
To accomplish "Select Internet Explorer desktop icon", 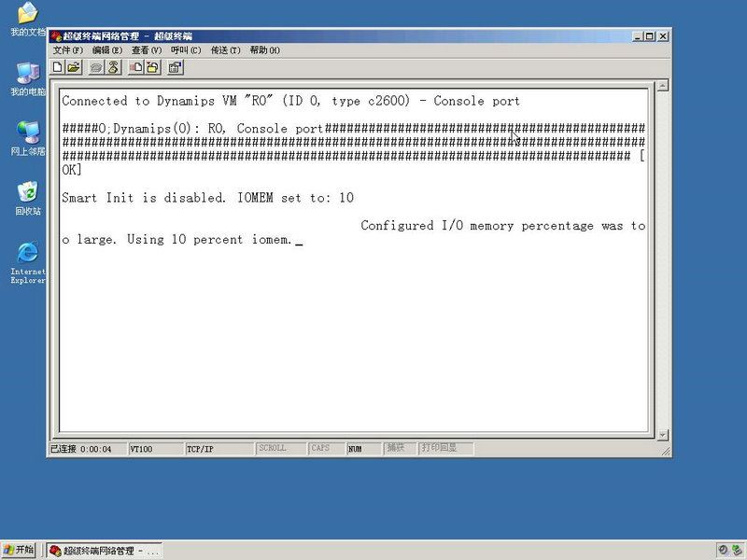I will 28,263.
